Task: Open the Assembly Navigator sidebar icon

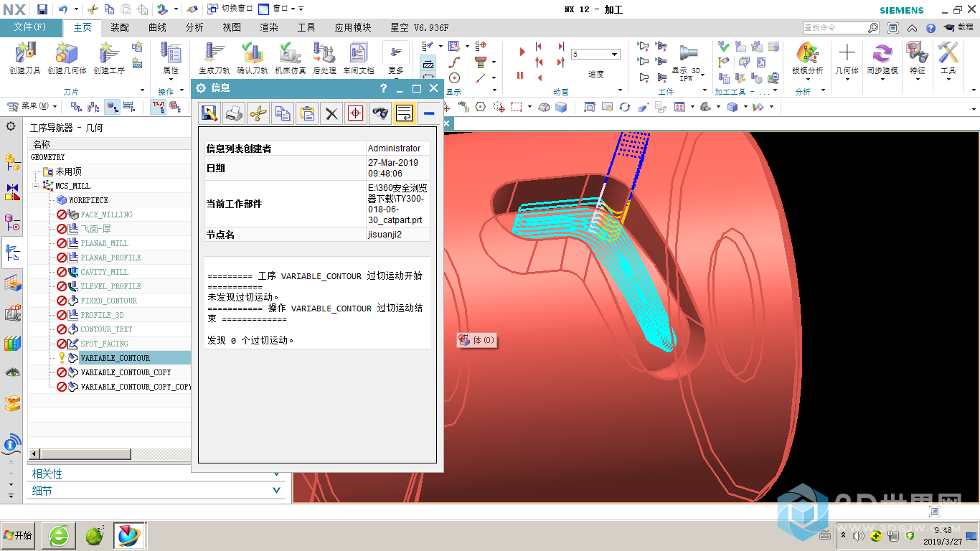Action: 12,162
